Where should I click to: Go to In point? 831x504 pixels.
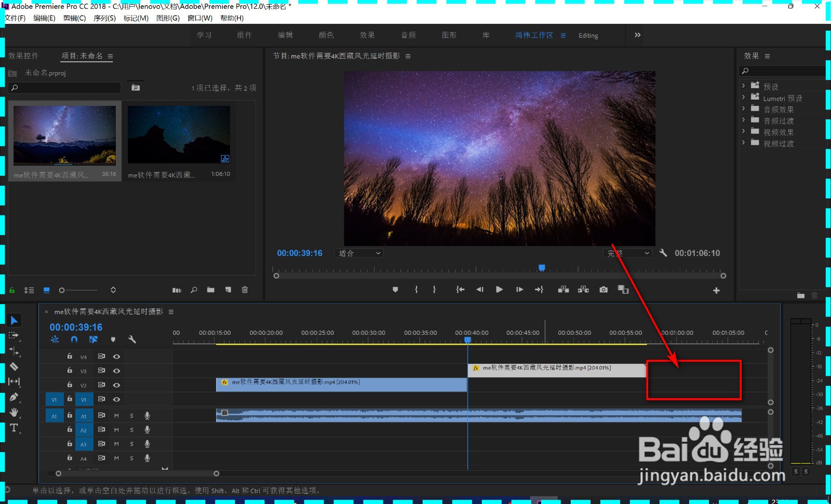tap(460, 290)
